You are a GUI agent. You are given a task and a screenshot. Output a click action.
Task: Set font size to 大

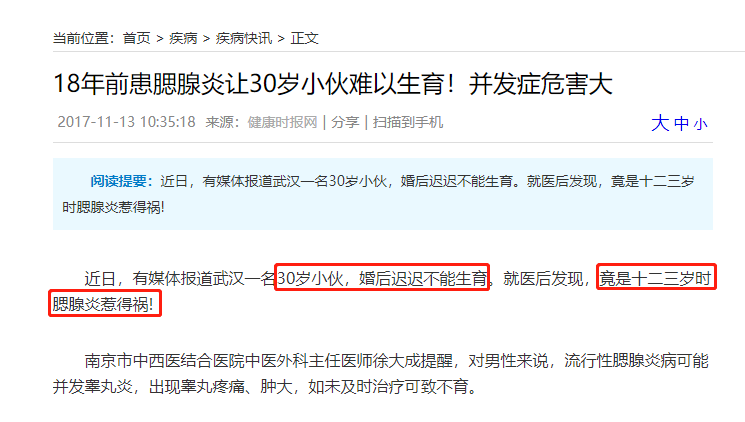click(660, 123)
